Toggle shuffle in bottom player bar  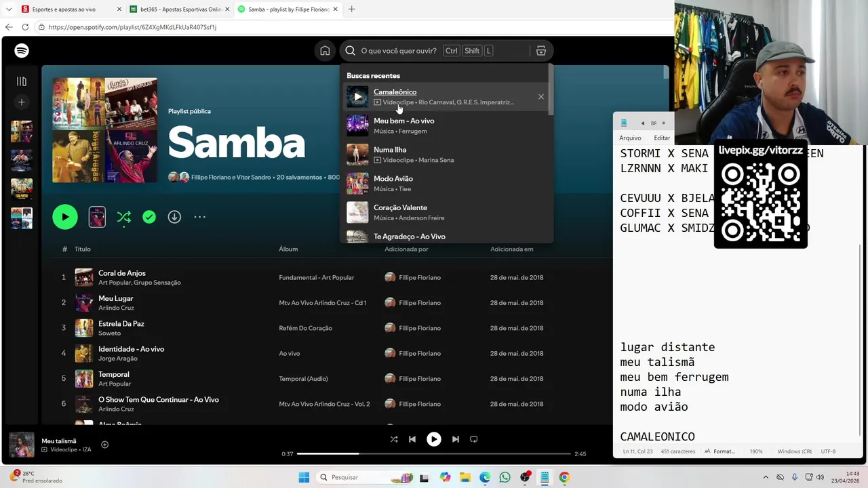coord(394,439)
